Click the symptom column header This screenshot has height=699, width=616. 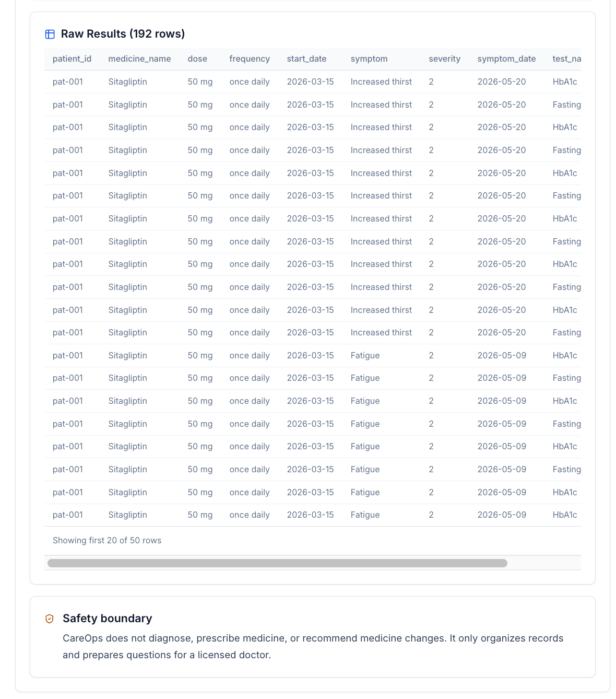tap(369, 59)
